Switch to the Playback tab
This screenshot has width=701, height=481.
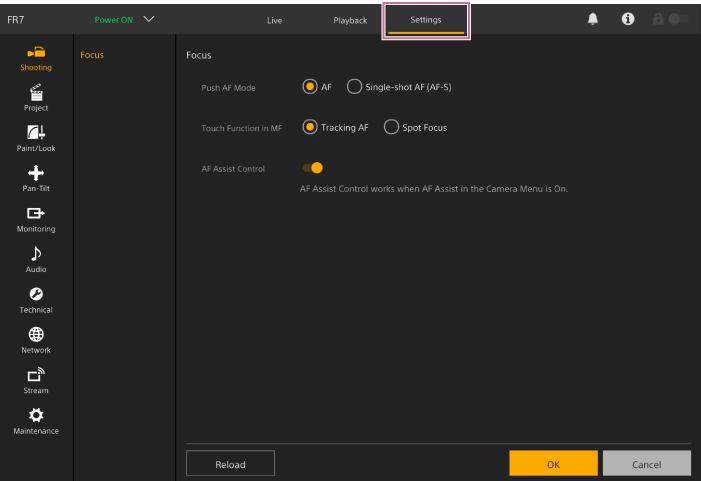click(350, 20)
